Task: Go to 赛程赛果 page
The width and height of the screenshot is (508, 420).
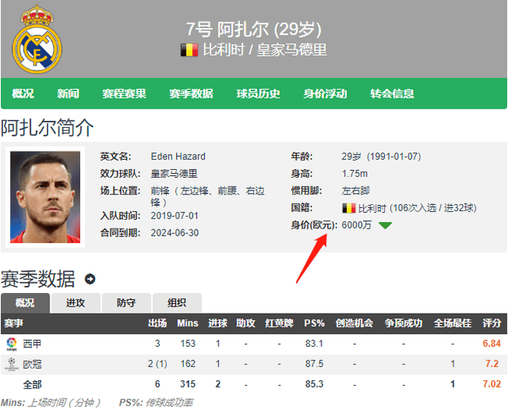Action: [124, 94]
